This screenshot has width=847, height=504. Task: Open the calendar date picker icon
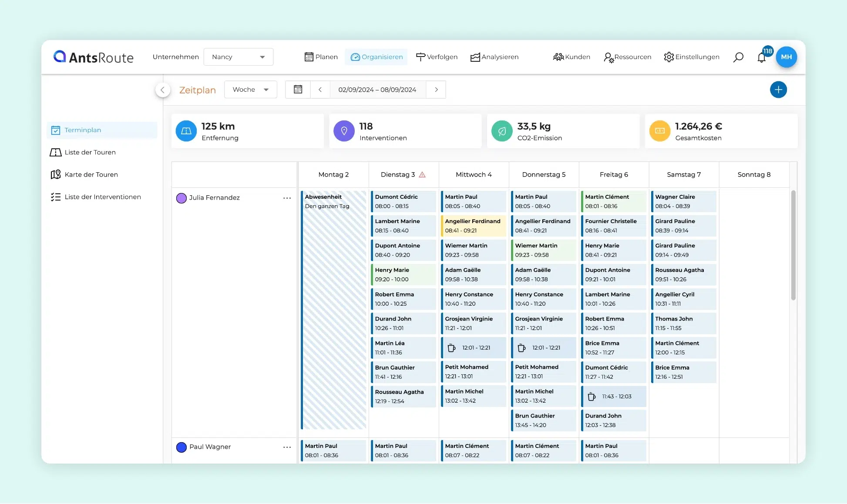pos(298,90)
